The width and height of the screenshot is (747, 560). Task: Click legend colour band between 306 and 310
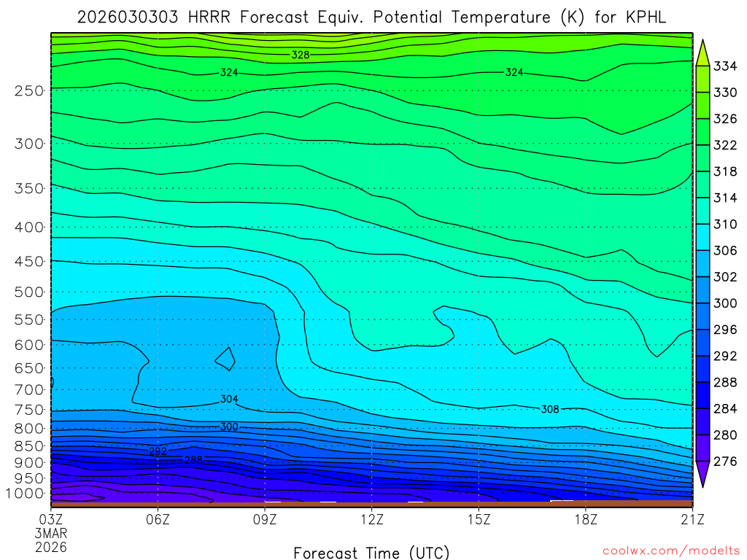pyautogui.click(x=703, y=237)
